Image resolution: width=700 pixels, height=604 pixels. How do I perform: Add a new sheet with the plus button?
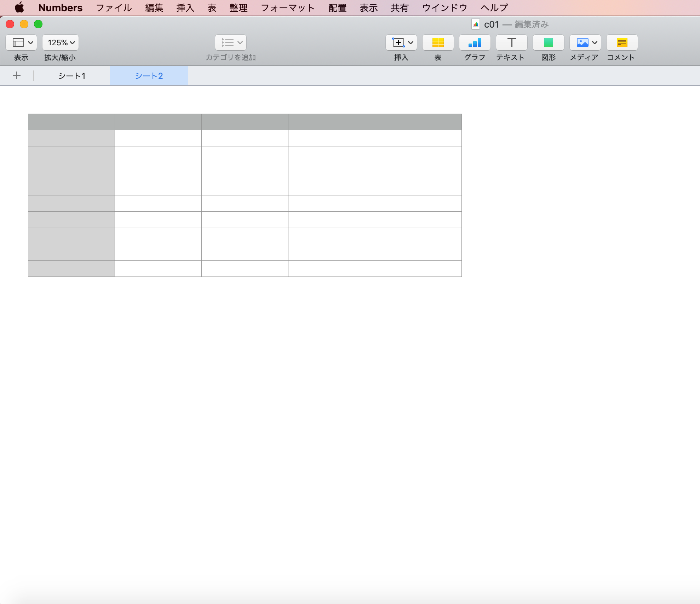17,75
